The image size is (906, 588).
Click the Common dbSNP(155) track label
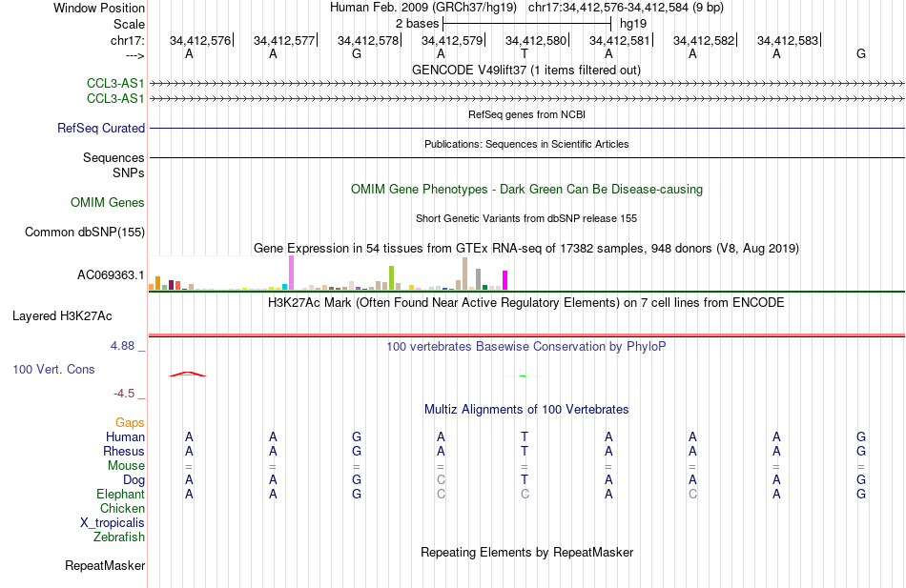click(84, 233)
